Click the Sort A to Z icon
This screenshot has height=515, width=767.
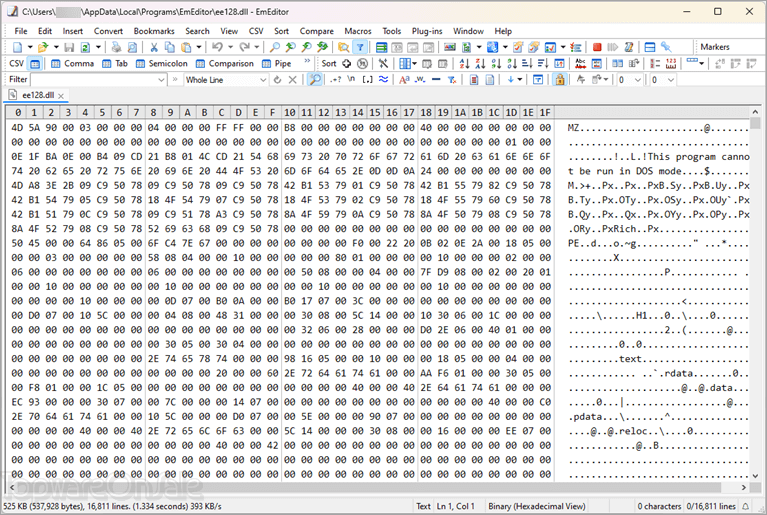[x=464, y=64]
